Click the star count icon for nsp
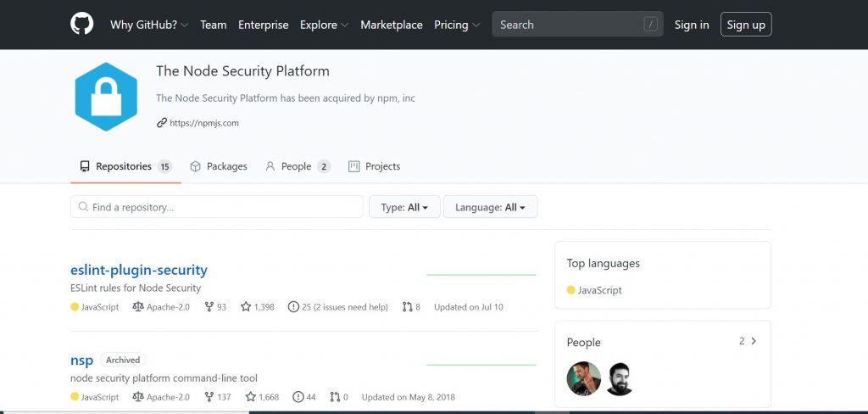 coord(251,397)
